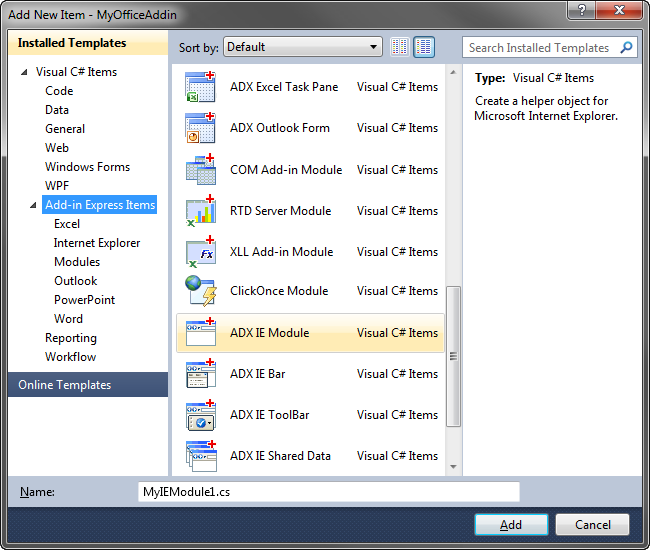Click the ADX Outlook Form template icon

pyautogui.click(x=201, y=128)
